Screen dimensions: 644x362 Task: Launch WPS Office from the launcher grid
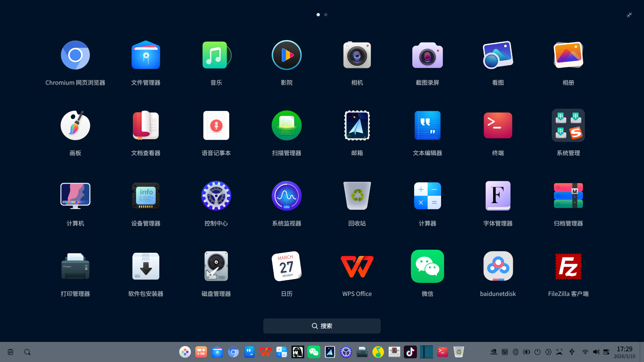[x=357, y=266]
